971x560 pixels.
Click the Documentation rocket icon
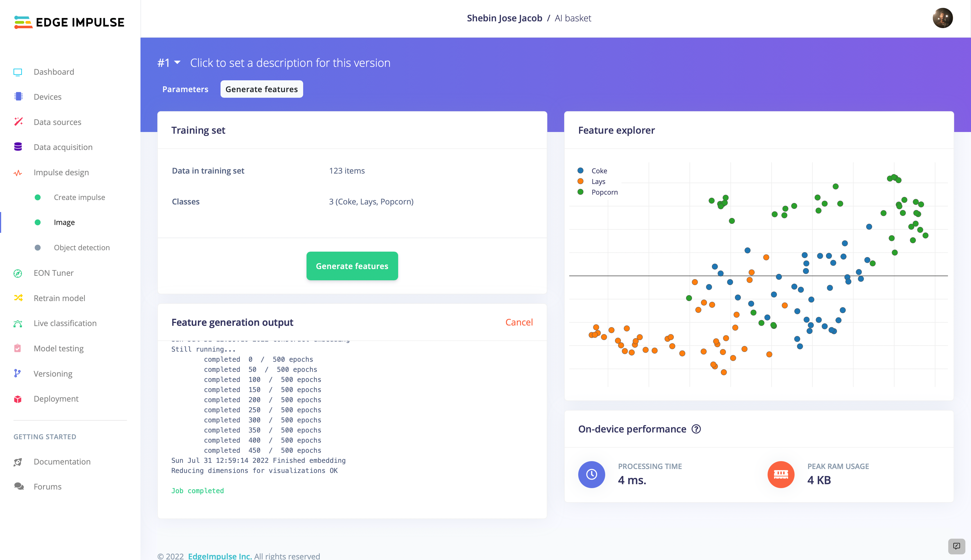[x=18, y=462]
